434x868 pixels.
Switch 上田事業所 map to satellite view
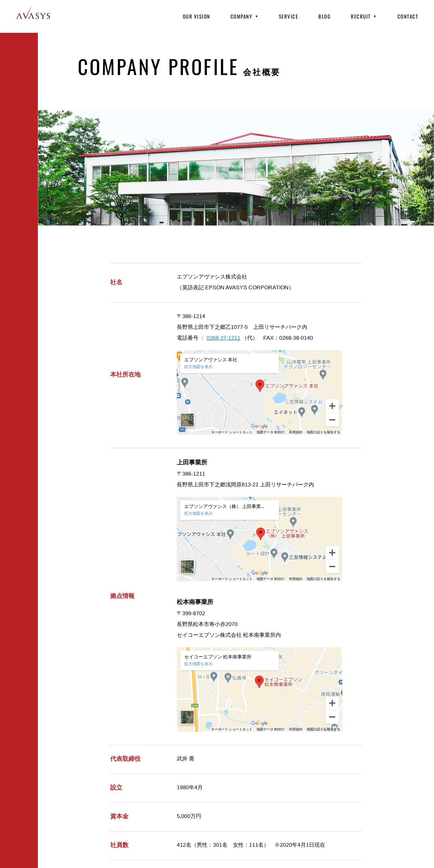[187, 567]
